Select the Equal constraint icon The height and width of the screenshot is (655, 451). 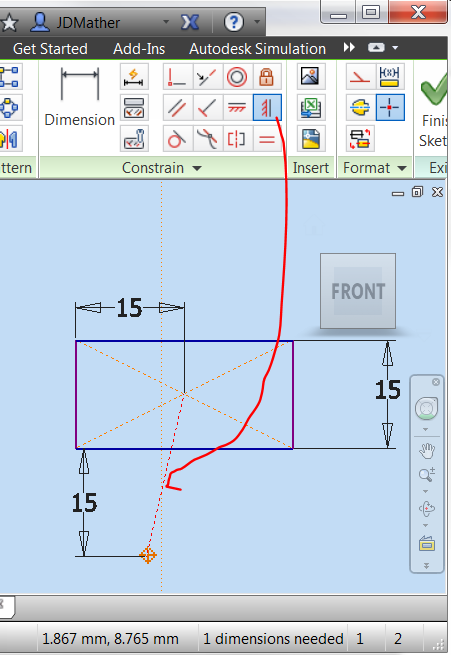(266, 139)
